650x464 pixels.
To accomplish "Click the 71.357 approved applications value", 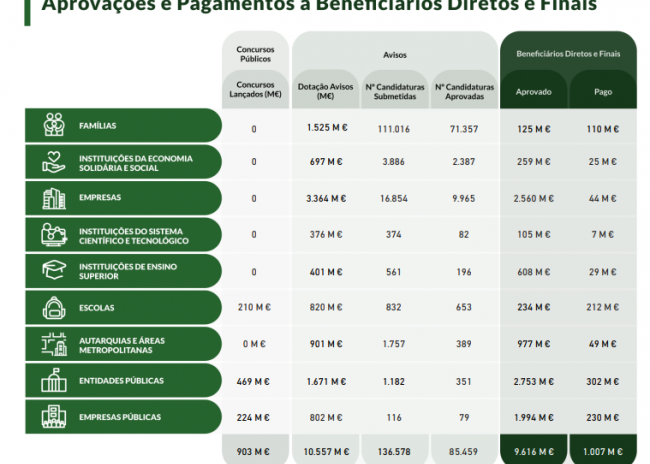I will click(464, 129).
